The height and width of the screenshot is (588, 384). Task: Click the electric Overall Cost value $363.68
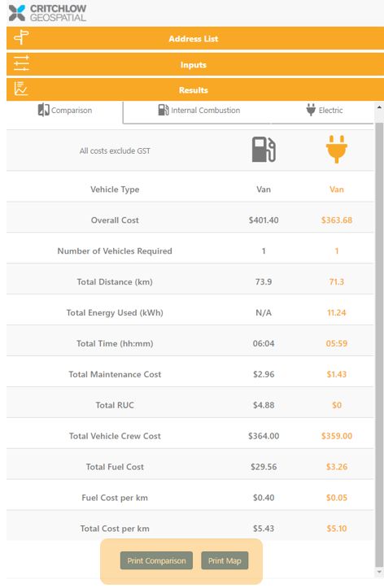(336, 220)
